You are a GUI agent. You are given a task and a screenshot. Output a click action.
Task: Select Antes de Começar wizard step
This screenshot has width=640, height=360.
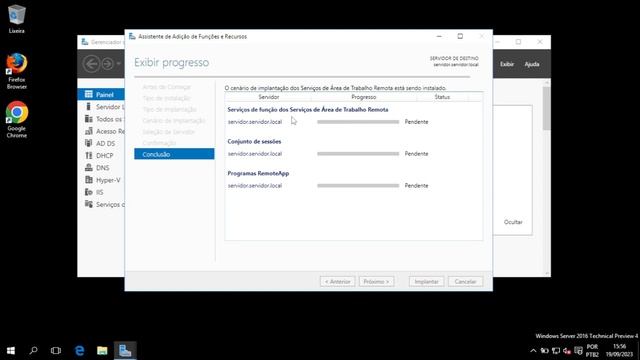click(x=167, y=87)
